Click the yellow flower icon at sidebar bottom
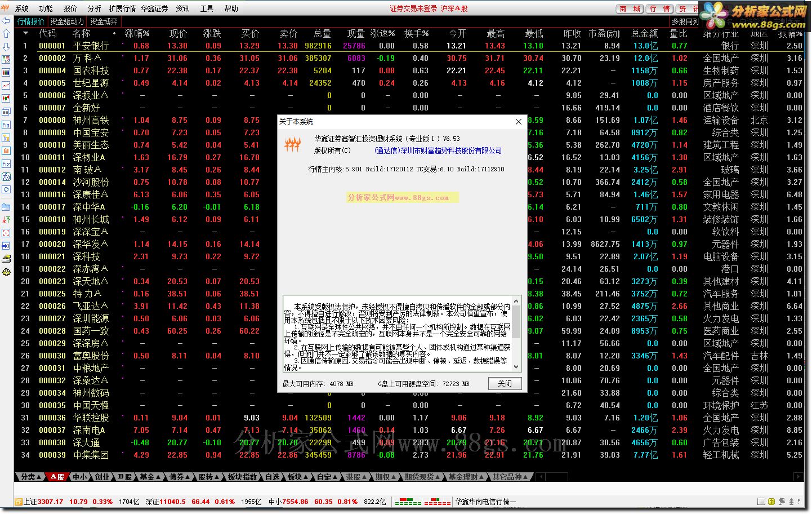Viewport: 812px width, 514px height. coord(6,272)
